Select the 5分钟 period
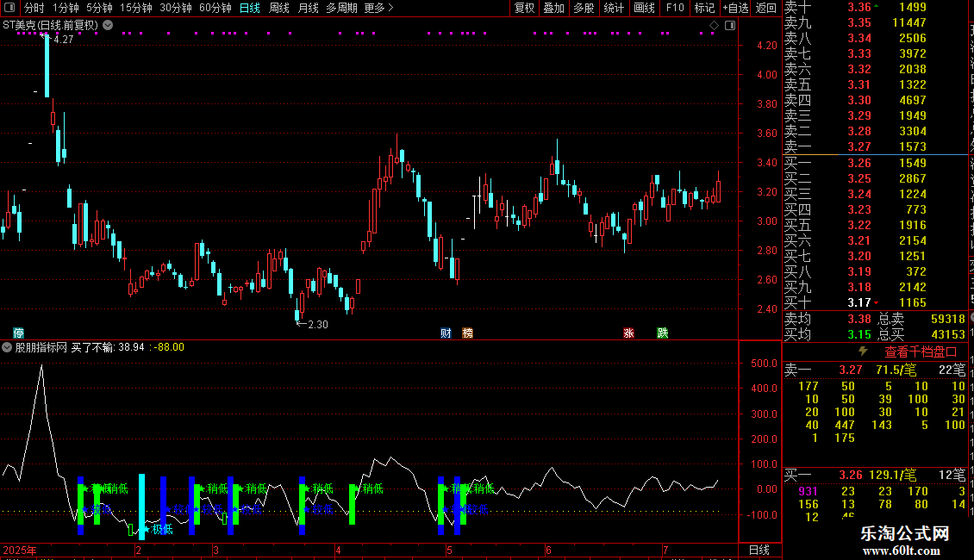The width and height of the screenshot is (974, 560). click(x=99, y=8)
